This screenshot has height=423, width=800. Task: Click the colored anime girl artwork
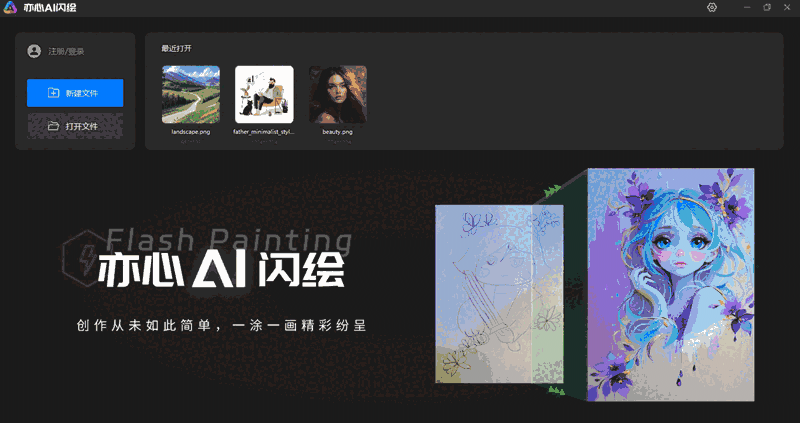pos(671,285)
